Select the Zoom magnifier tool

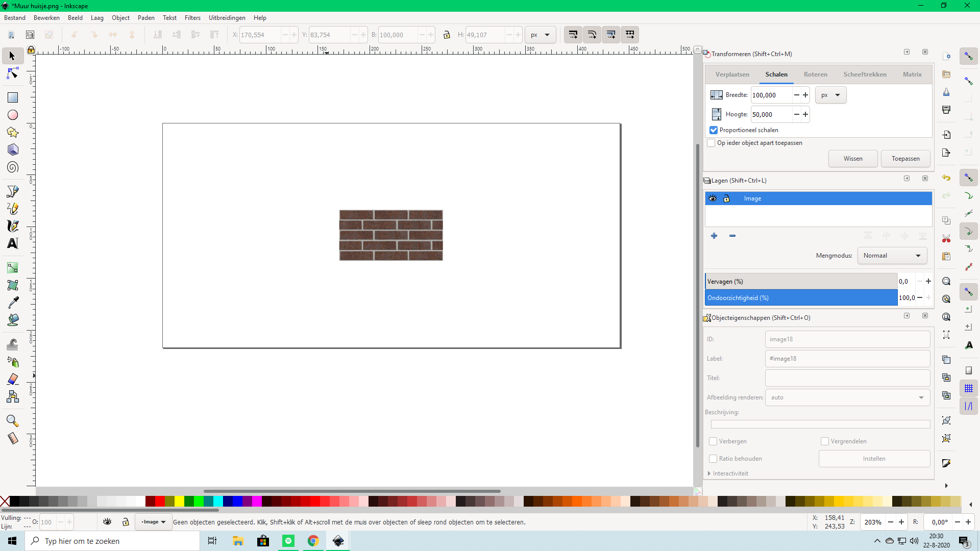[13, 421]
